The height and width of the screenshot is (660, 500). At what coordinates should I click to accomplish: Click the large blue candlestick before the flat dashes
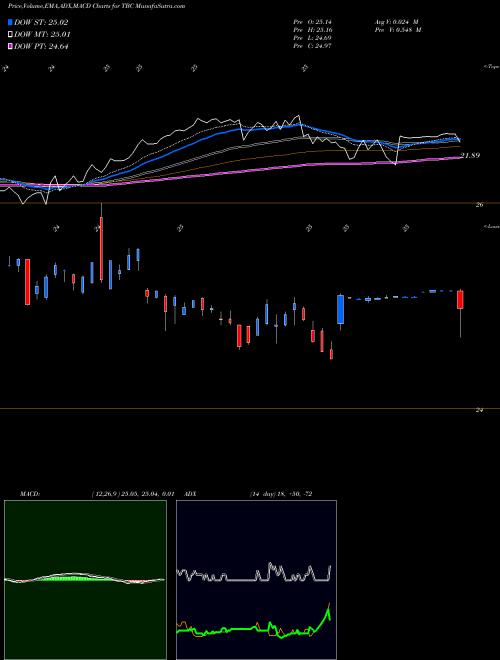tap(340, 309)
